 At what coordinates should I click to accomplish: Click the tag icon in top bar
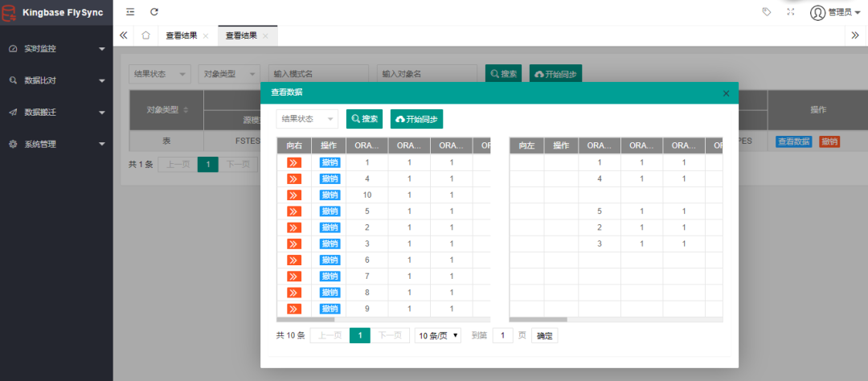(766, 12)
